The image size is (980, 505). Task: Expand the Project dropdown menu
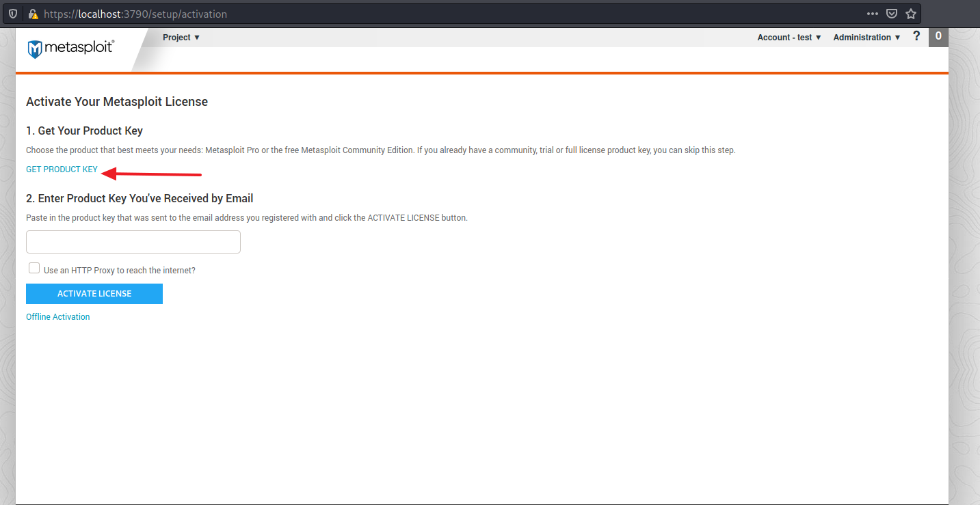coord(181,38)
